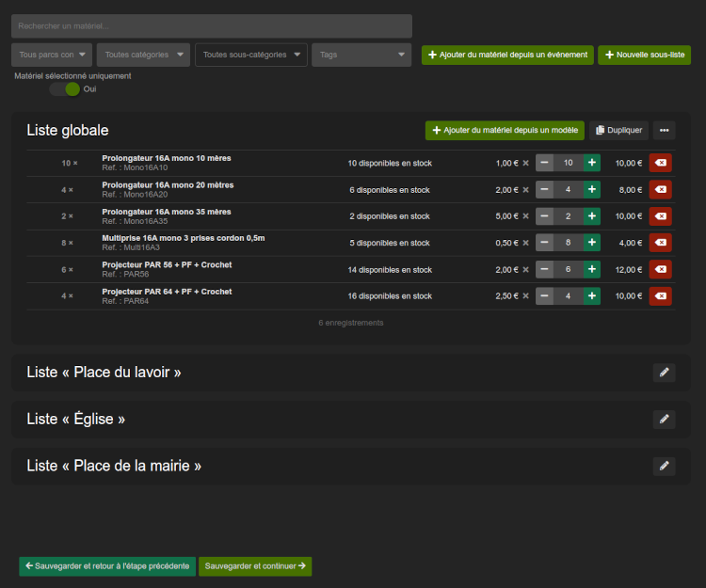Click Dupliquer to duplicate the global list

pyautogui.click(x=618, y=131)
